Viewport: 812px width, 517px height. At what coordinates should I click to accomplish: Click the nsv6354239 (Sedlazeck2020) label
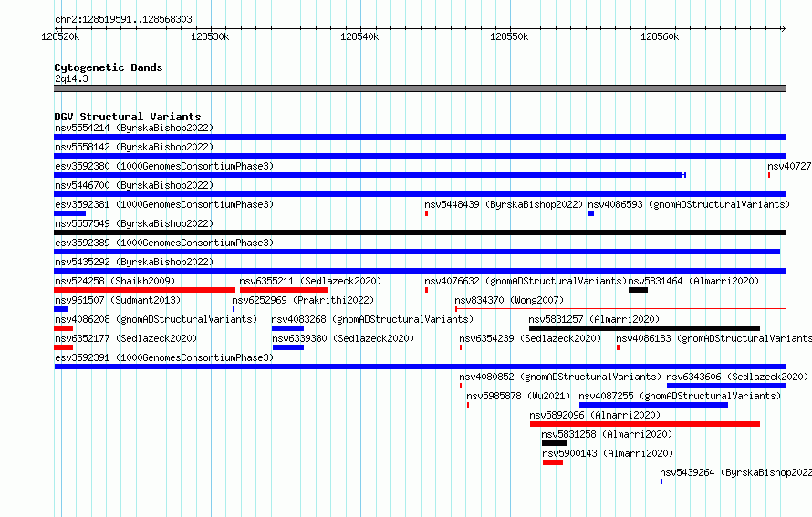tap(530, 338)
